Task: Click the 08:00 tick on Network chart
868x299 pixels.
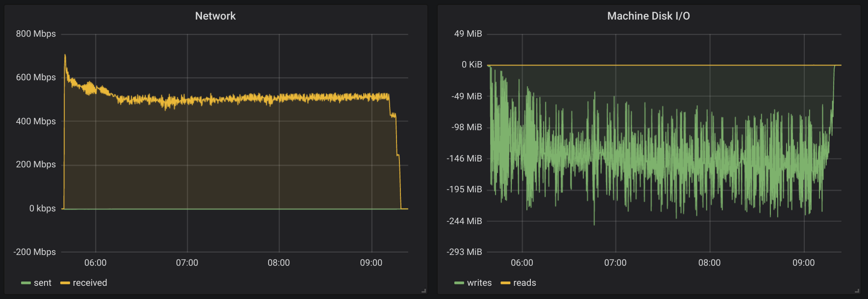Action: (279, 263)
